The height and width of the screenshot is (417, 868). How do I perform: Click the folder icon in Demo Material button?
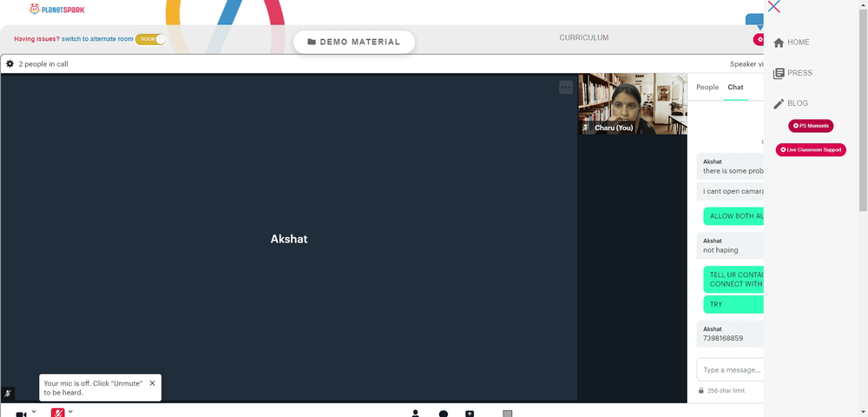[312, 42]
